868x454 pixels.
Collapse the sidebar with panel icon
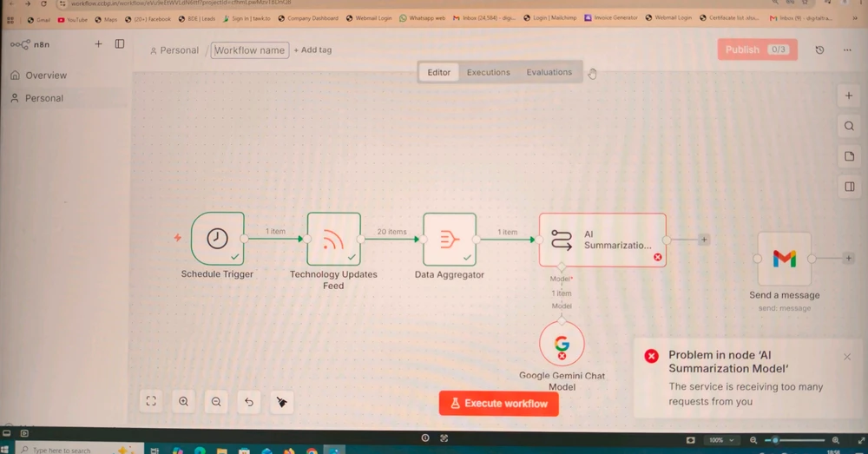pos(120,43)
